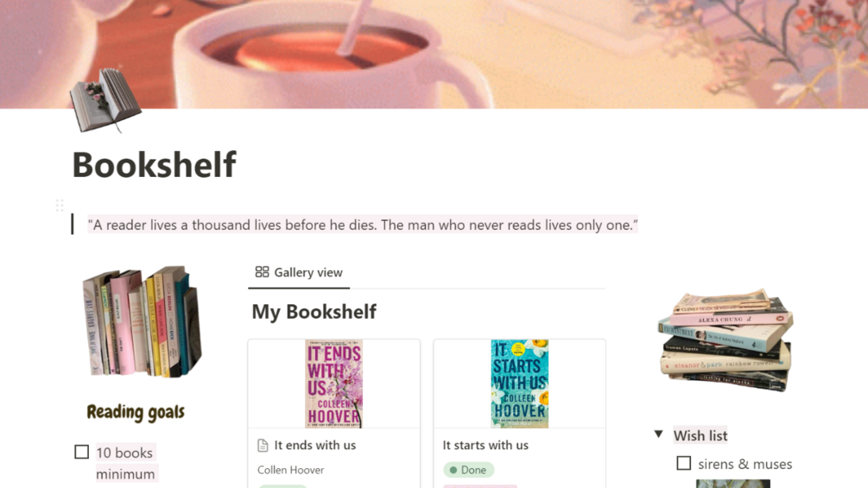Open the It starts with us card title
Viewport: 868px width, 488px height.
pyautogui.click(x=485, y=446)
